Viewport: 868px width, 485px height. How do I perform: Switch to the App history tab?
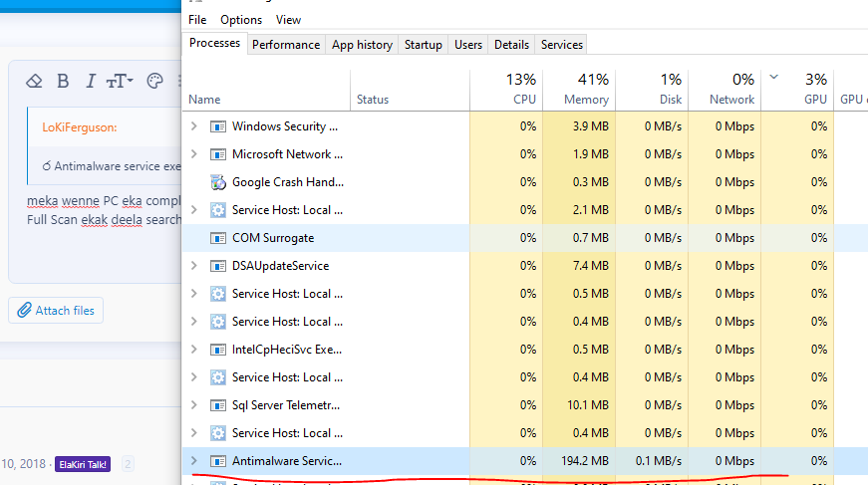tap(362, 45)
